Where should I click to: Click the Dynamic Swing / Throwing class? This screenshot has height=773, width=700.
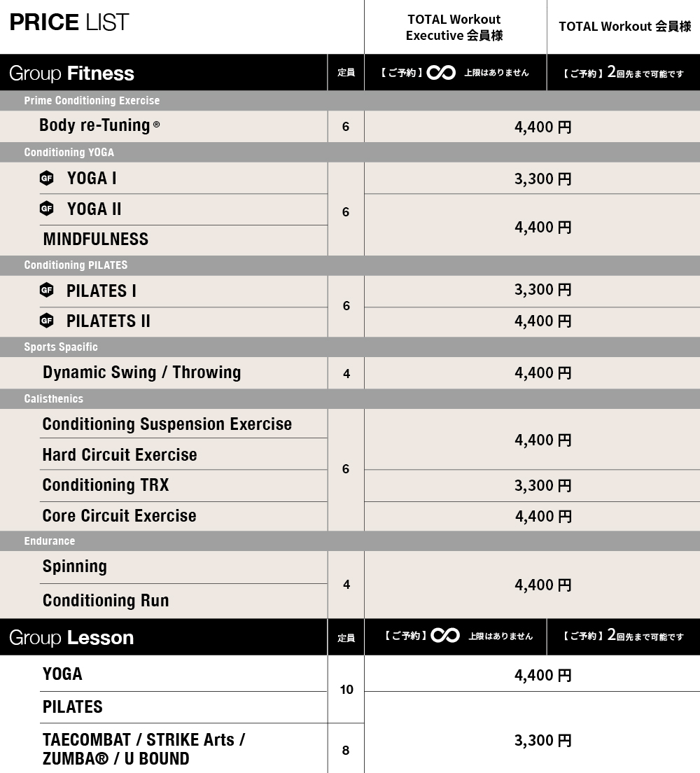pyautogui.click(x=141, y=372)
